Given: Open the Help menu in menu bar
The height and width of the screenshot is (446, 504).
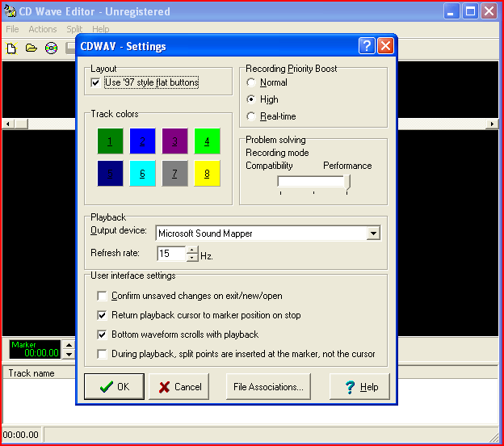Looking at the screenshot, I should pos(101,29).
